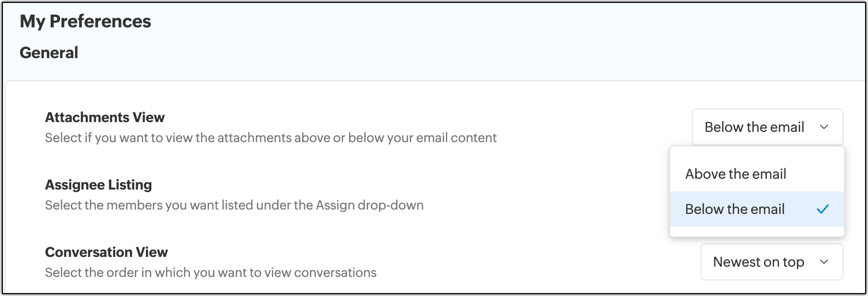The height and width of the screenshot is (296, 868).
Task: Click the Assignee Listing description text
Action: click(x=234, y=205)
